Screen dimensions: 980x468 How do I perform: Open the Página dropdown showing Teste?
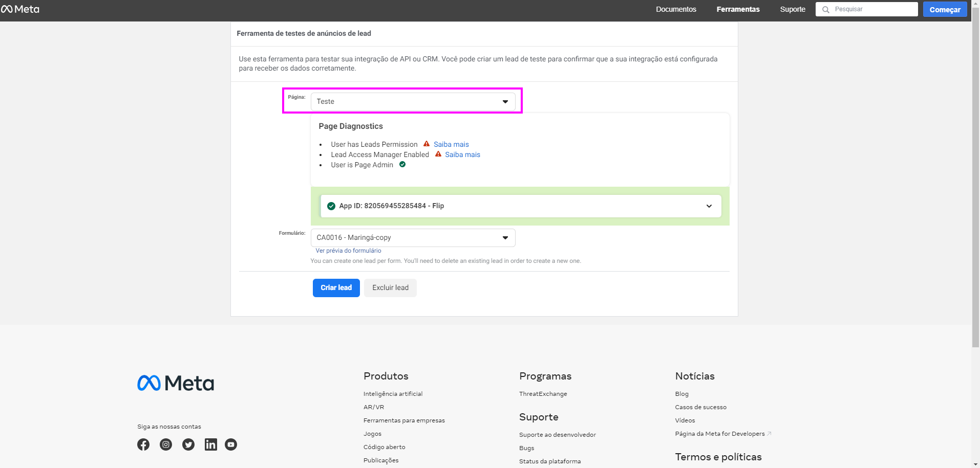pyautogui.click(x=413, y=101)
